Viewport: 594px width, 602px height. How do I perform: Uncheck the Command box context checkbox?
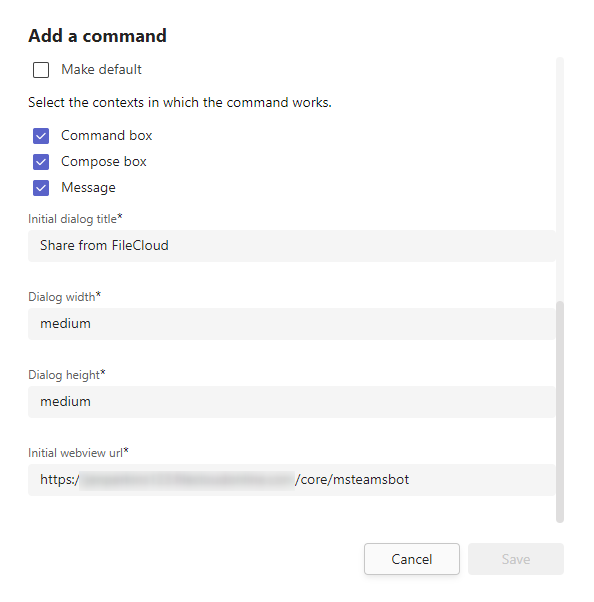click(41, 136)
